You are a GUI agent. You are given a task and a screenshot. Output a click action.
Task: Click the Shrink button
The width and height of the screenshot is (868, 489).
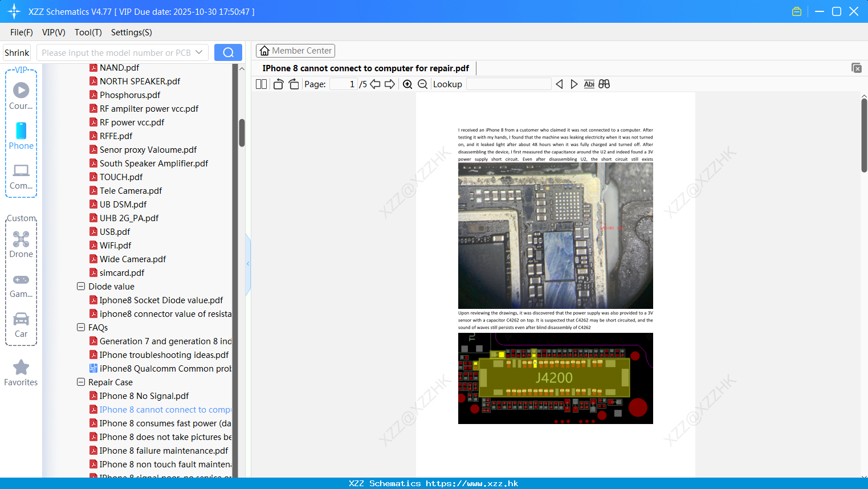pyautogui.click(x=17, y=52)
